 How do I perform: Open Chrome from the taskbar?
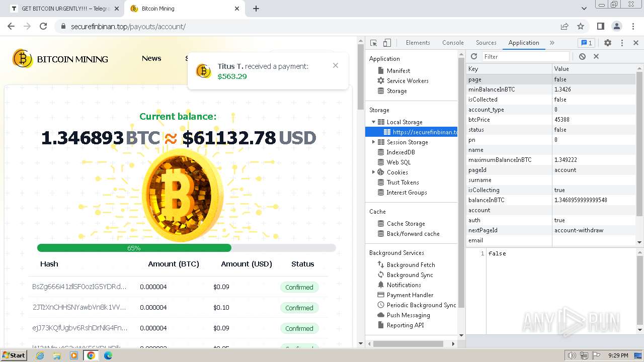[91, 355]
